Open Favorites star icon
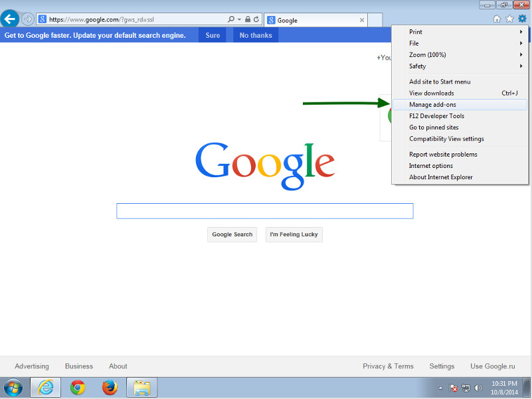Image resolution: width=532 pixels, height=399 pixels. [509, 19]
